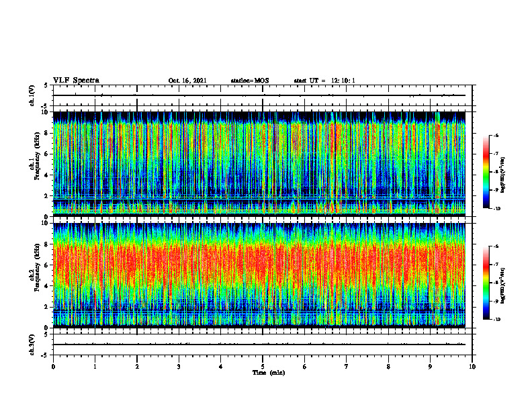Click the "6" kHz tick of ch.2 spectrogram
The image size is (532, 411).
tap(47, 265)
